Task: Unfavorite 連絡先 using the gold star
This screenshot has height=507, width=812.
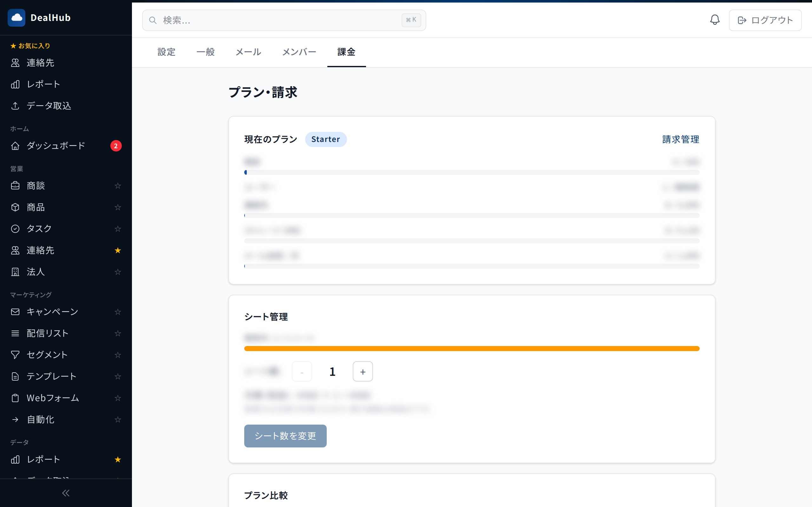Action: (x=118, y=250)
